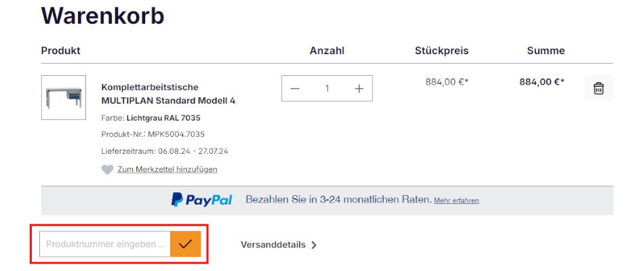Click the PayPal monthly instalments banner text
The image size is (644, 271).
pos(338,200)
